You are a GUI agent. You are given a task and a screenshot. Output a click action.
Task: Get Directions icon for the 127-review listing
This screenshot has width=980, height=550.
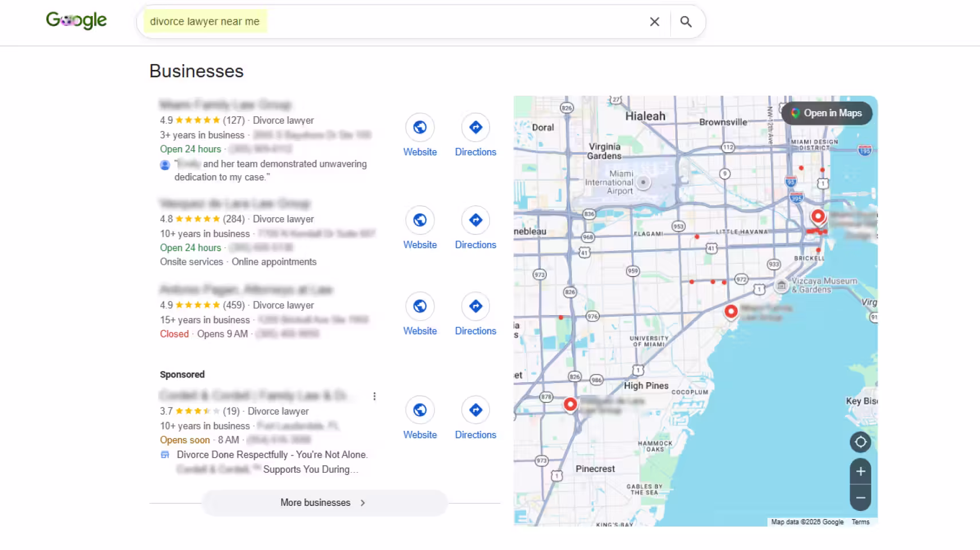coord(476,127)
